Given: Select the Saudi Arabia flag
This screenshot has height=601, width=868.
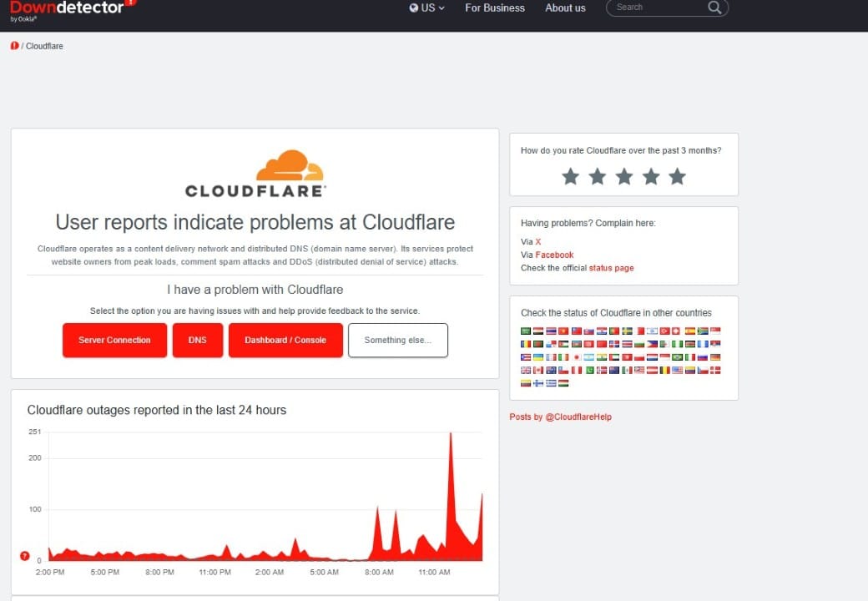Looking at the screenshot, I should coord(526,331).
